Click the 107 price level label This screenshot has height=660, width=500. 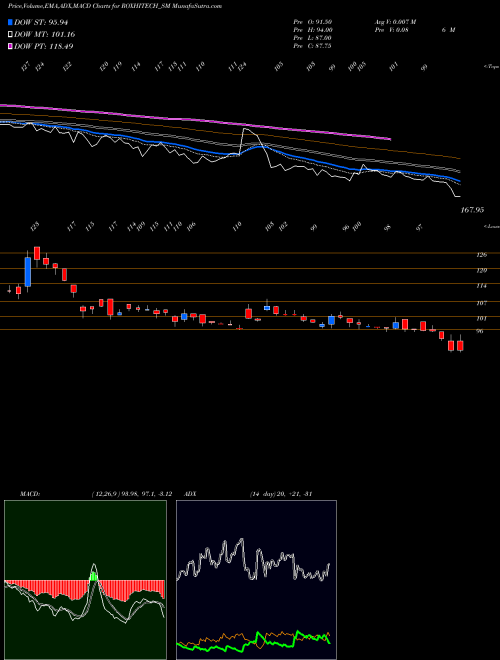coord(481,303)
